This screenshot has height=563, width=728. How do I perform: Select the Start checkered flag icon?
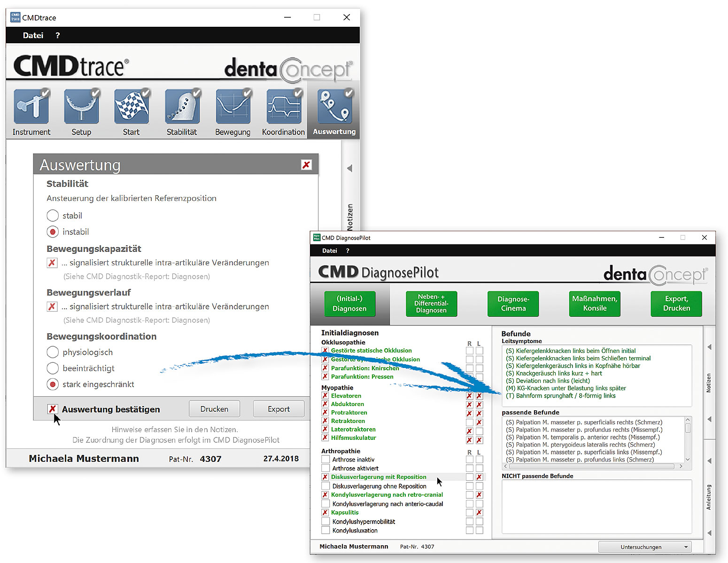coord(132,107)
